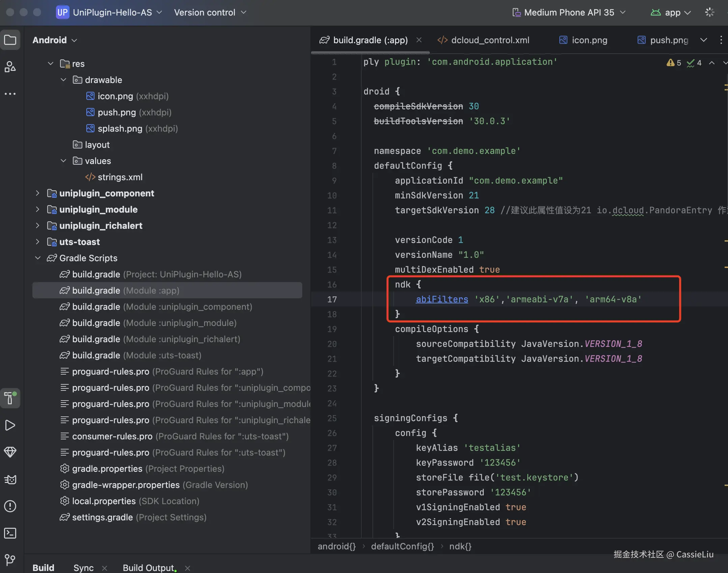Image resolution: width=728 pixels, height=573 pixels.
Task: Open the Run tool window icon
Action: click(10, 425)
